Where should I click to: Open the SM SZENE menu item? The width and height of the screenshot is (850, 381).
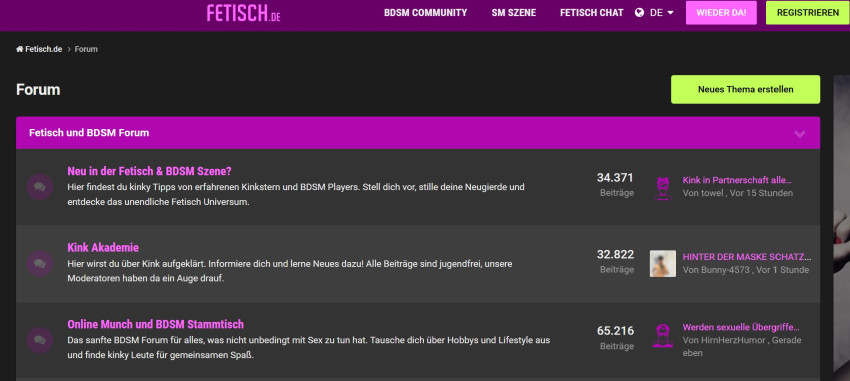pyautogui.click(x=514, y=12)
